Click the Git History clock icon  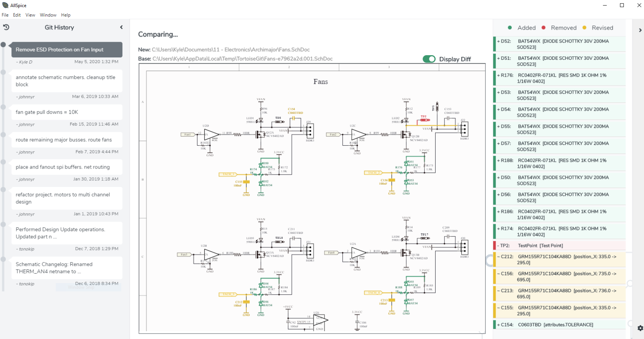tap(6, 27)
